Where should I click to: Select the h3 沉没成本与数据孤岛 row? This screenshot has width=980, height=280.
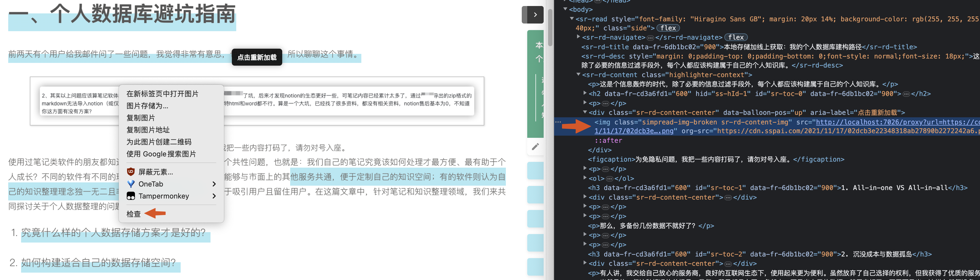[x=760, y=254]
